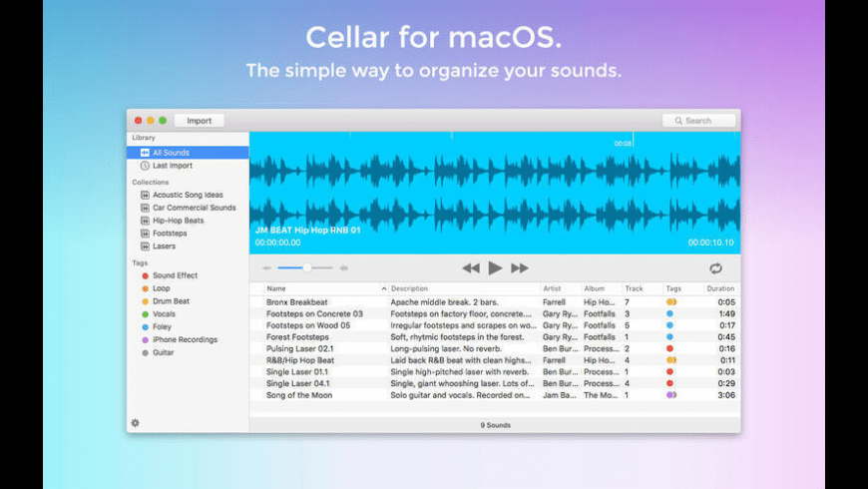
Task: Click the volume slider knob
Action: point(306,267)
